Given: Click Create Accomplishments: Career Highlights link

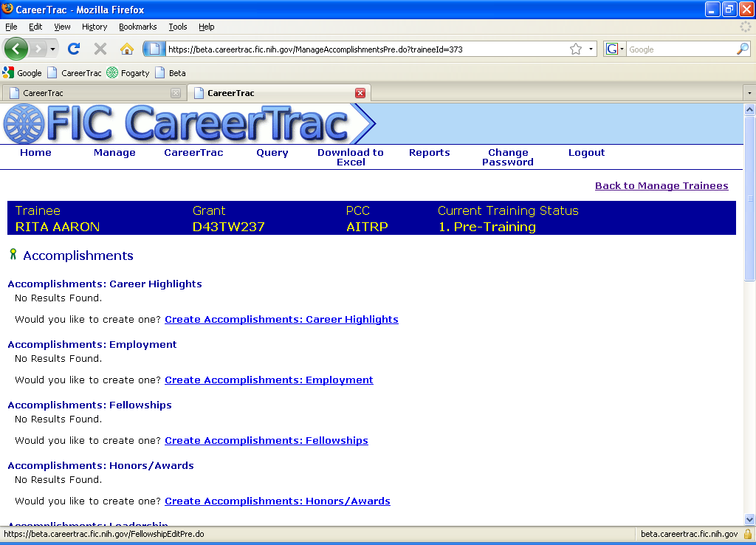Looking at the screenshot, I should click(x=281, y=319).
